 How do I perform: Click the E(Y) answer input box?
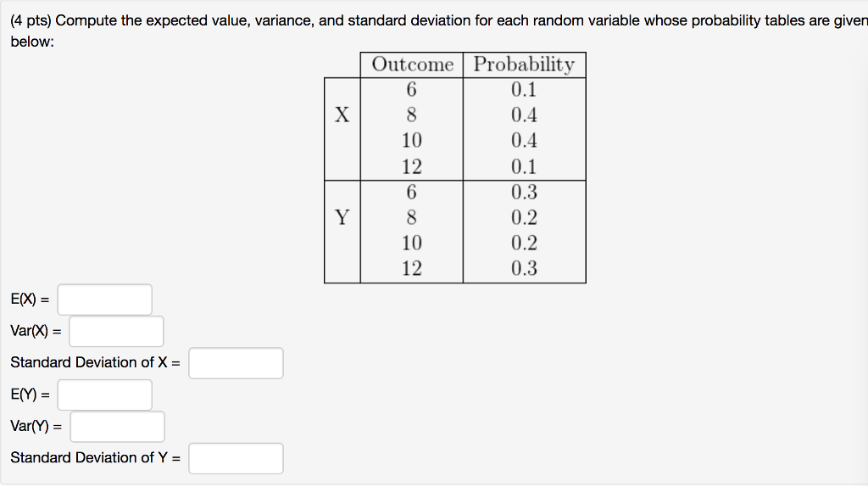pyautogui.click(x=104, y=395)
